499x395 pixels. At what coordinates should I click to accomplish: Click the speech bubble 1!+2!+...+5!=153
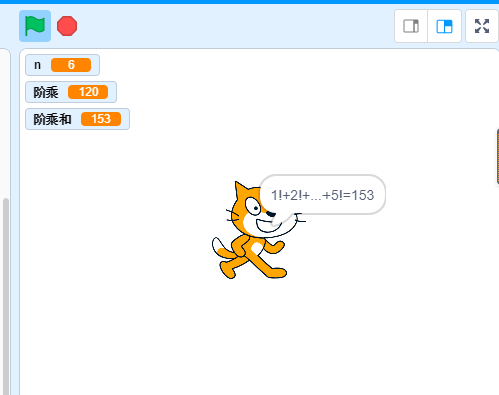pyautogui.click(x=322, y=195)
